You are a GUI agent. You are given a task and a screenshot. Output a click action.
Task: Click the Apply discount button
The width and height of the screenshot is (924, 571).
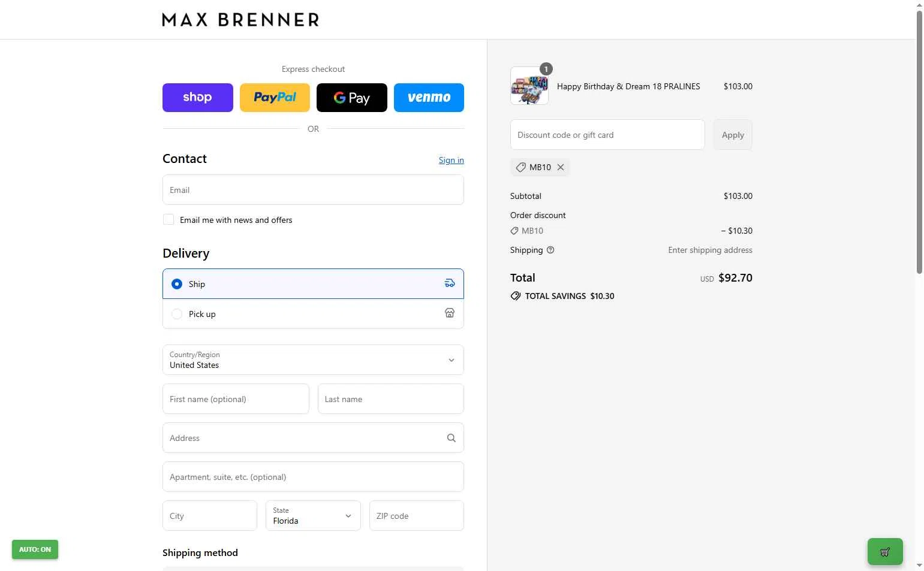point(733,135)
